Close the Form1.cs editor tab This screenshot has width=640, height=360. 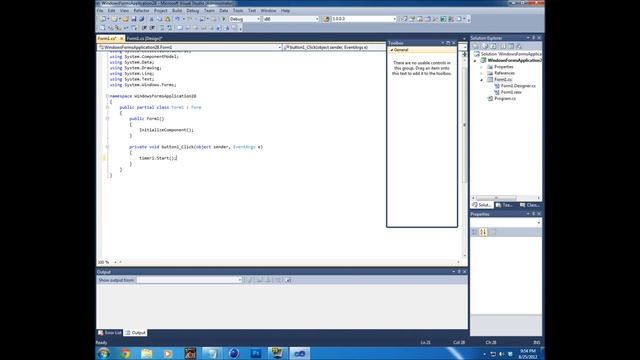pos(121,38)
